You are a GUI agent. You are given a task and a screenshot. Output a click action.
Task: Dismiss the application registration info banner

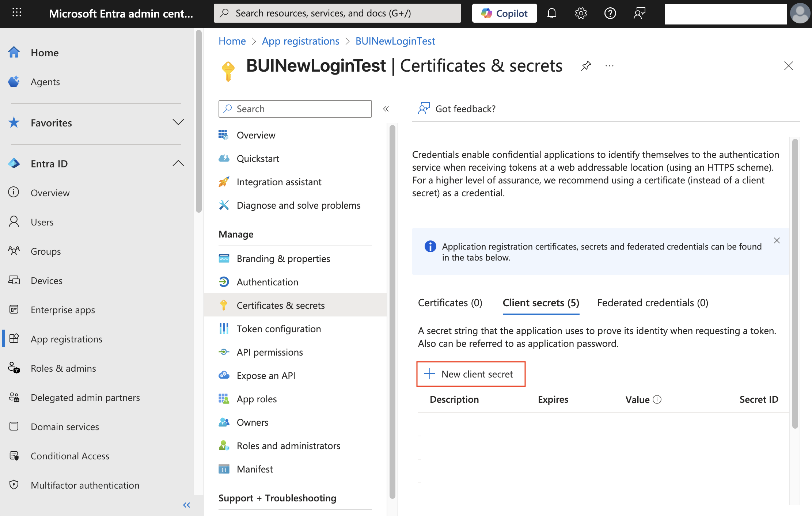click(x=777, y=240)
